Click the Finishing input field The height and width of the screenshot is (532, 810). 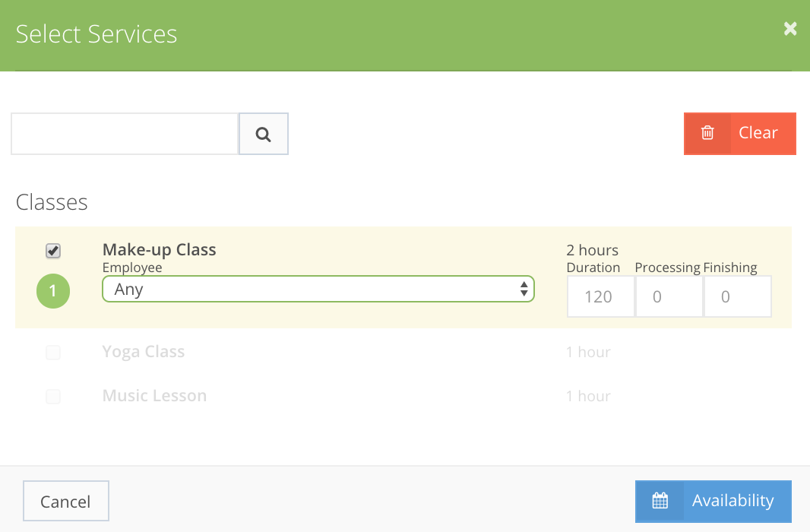coord(737,296)
